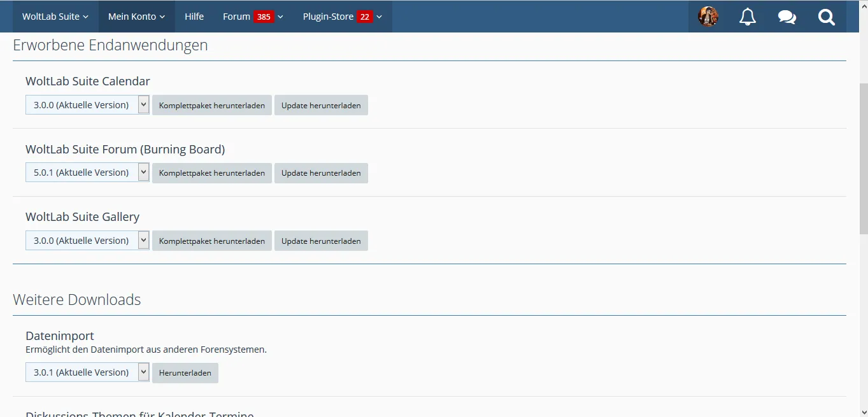Open Calendar version dropdown
868x417 pixels.
tap(87, 105)
